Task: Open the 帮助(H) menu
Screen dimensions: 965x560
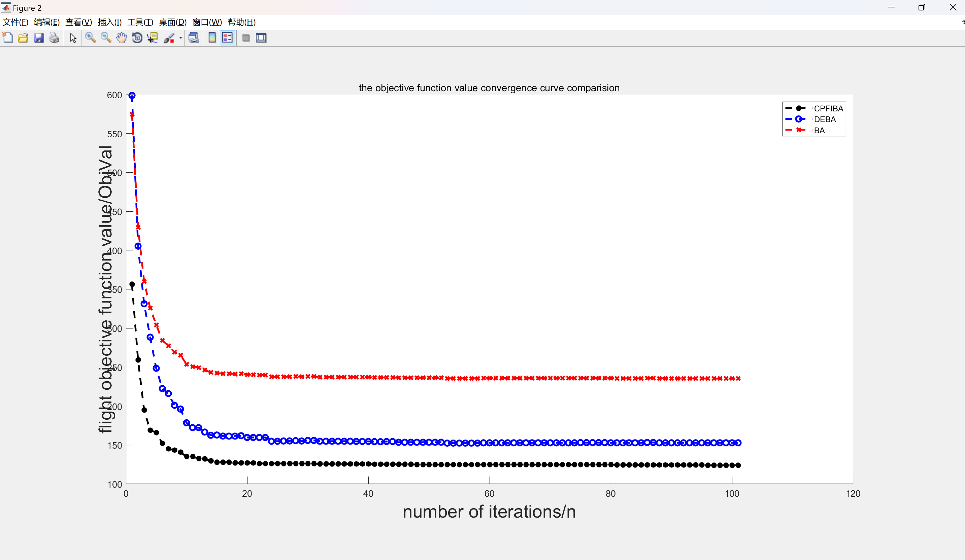Action: [242, 22]
